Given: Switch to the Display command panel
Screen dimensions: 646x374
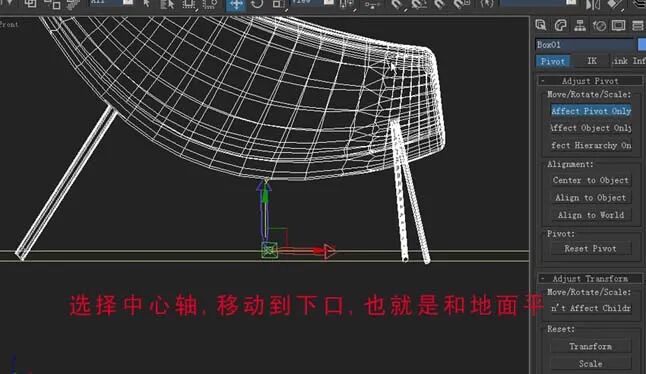Looking at the screenshot, I should pyautogui.click(x=618, y=25).
